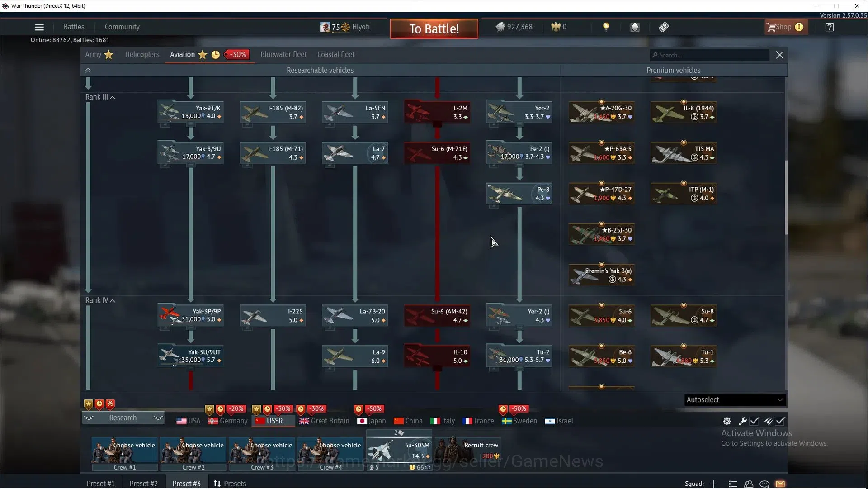Select the Germany nation
Image resolution: width=868 pixels, height=489 pixels.
[228, 421]
